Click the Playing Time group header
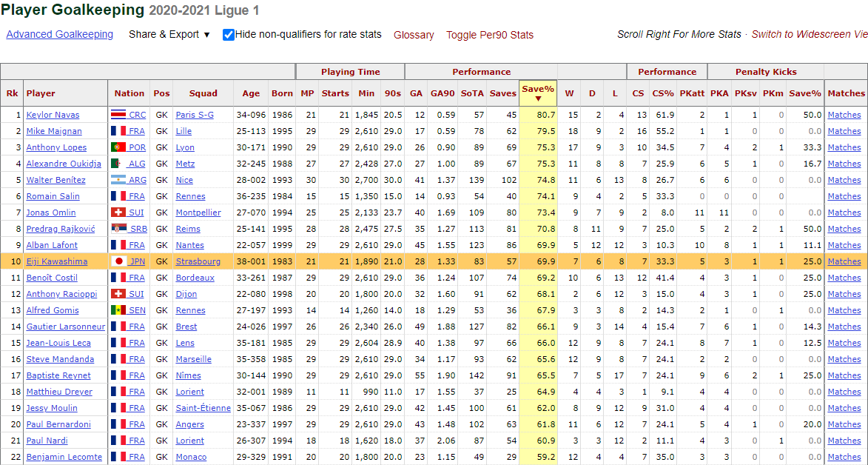868x465 pixels. [351, 72]
